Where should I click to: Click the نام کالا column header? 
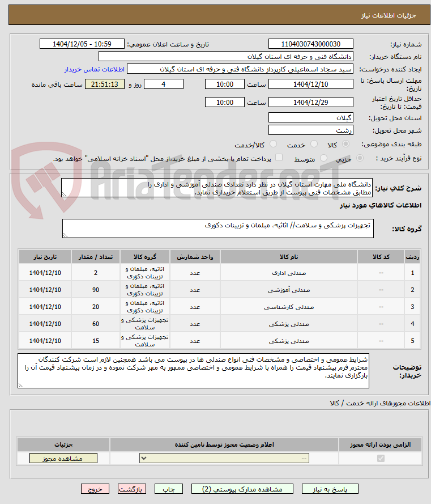289,257
